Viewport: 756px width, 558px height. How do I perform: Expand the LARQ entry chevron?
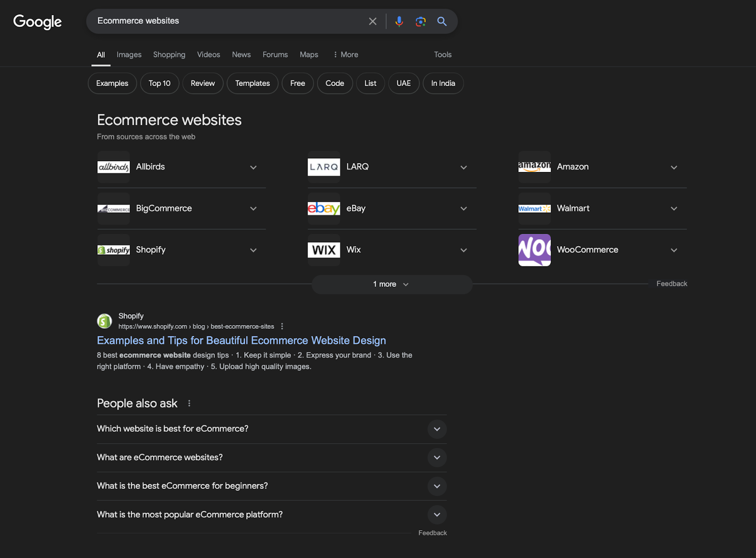click(x=464, y=167)
